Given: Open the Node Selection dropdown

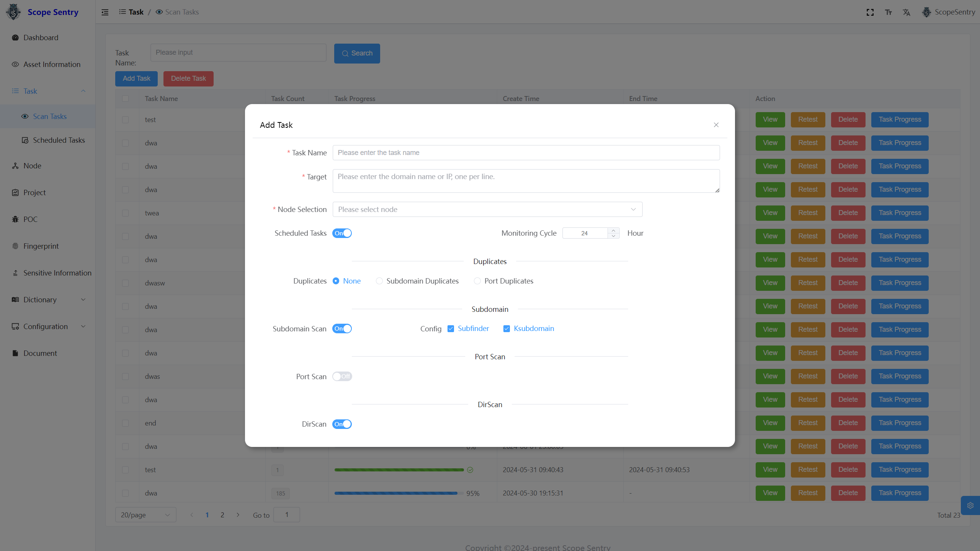Looking at the screenshot, I should tap(487, 209).
